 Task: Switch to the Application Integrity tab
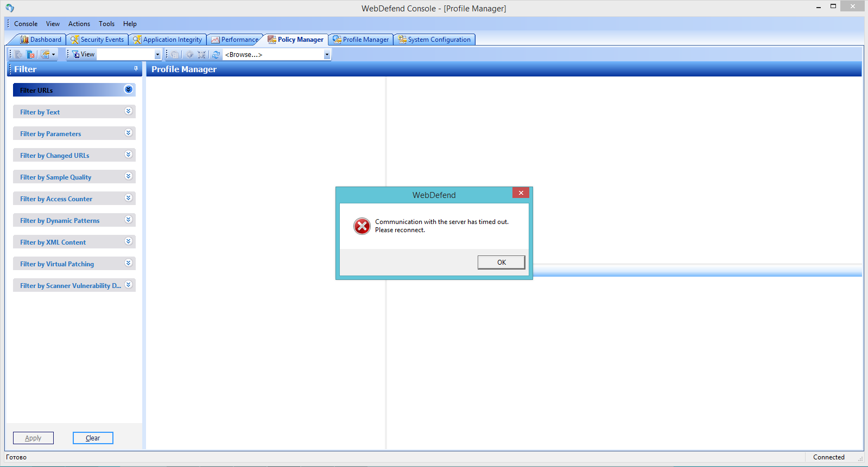point(168,40)
